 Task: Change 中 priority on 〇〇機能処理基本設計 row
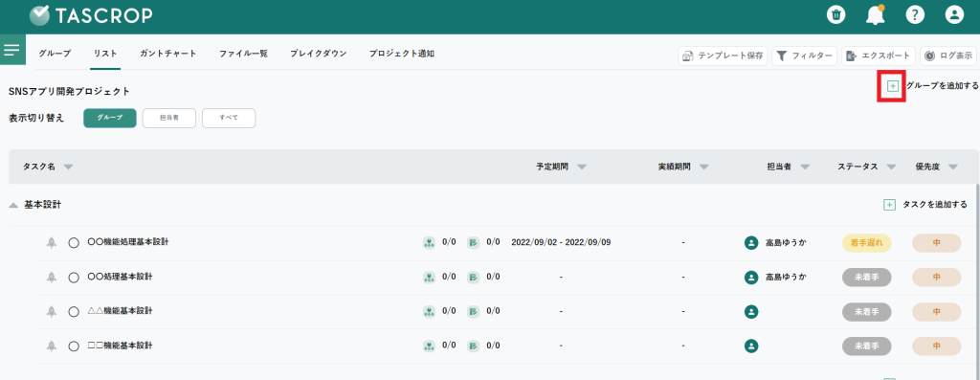(x=936, y=242)
